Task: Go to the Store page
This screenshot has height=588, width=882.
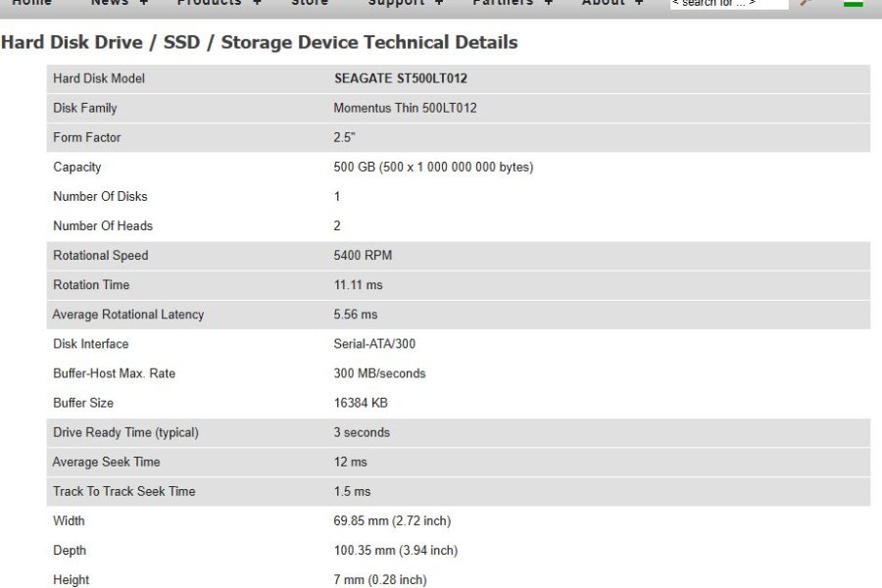Action: coord(310,2)
